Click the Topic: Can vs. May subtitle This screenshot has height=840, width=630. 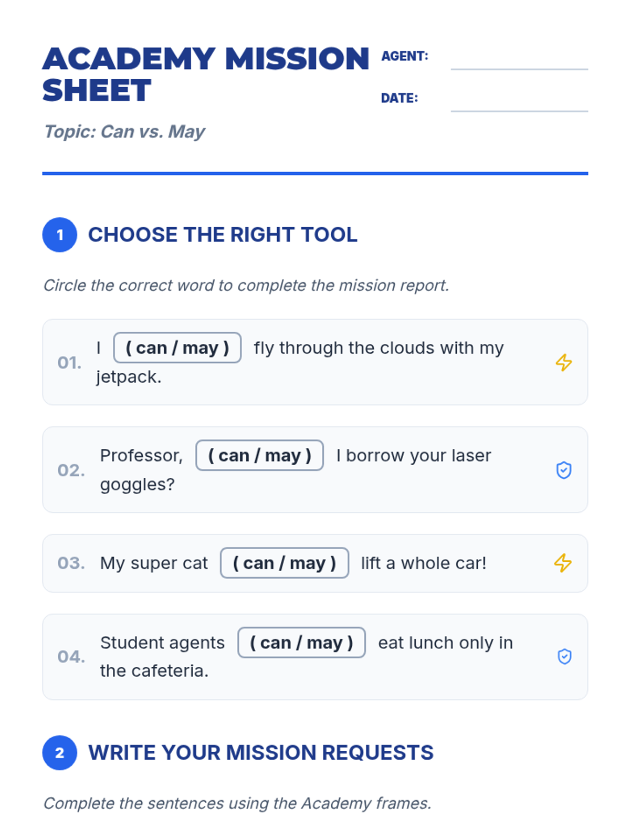point(124,131)
